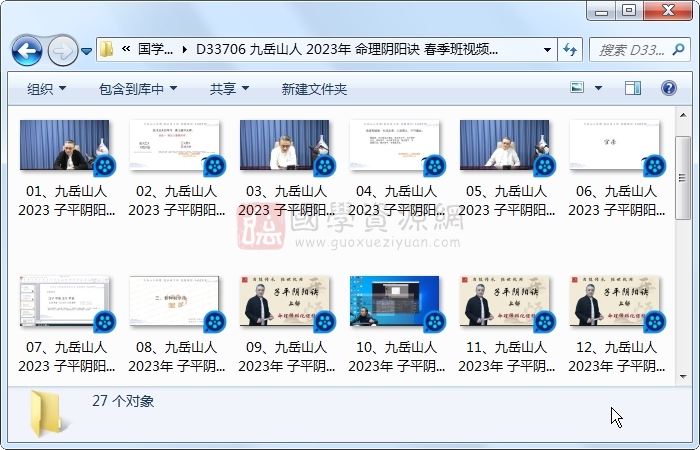Select the 11 cover video thumbnail
This screenshot has width=700, height=450.
pos(504,301)
